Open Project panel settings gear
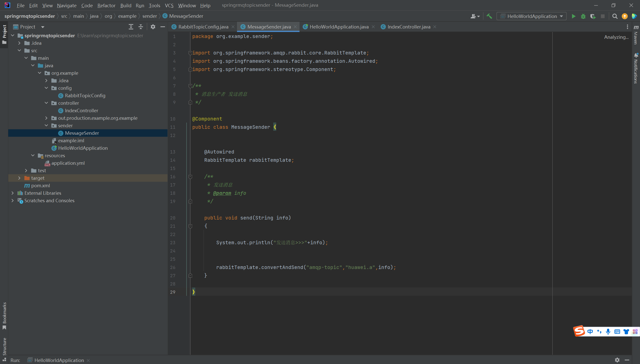This screenshot has height=364, width=640. click(x=153, y=27)
